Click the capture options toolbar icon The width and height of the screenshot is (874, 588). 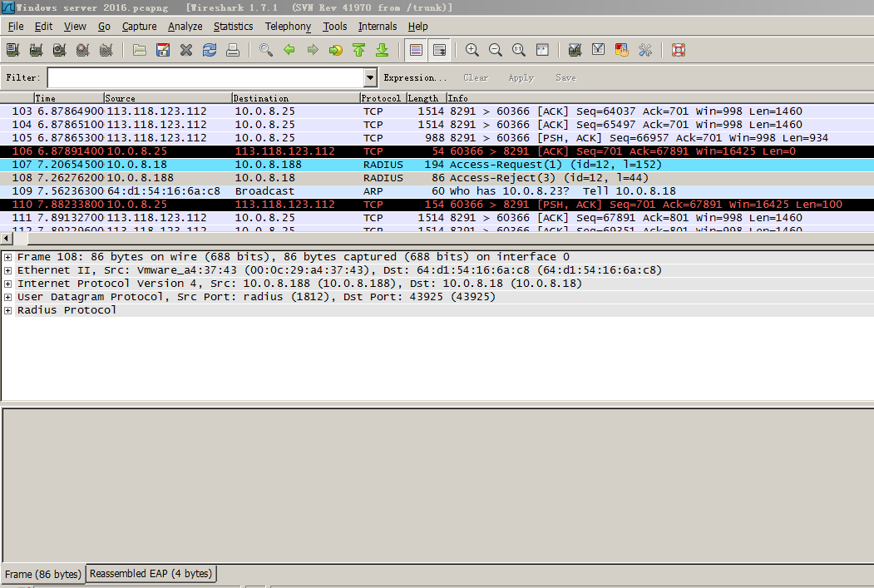(x=37, y=50)
